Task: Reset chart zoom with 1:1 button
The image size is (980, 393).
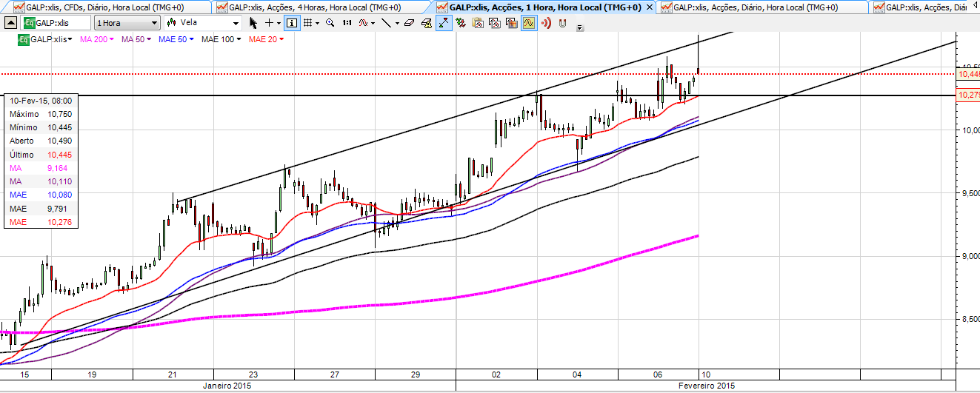Action: point(347,23)
